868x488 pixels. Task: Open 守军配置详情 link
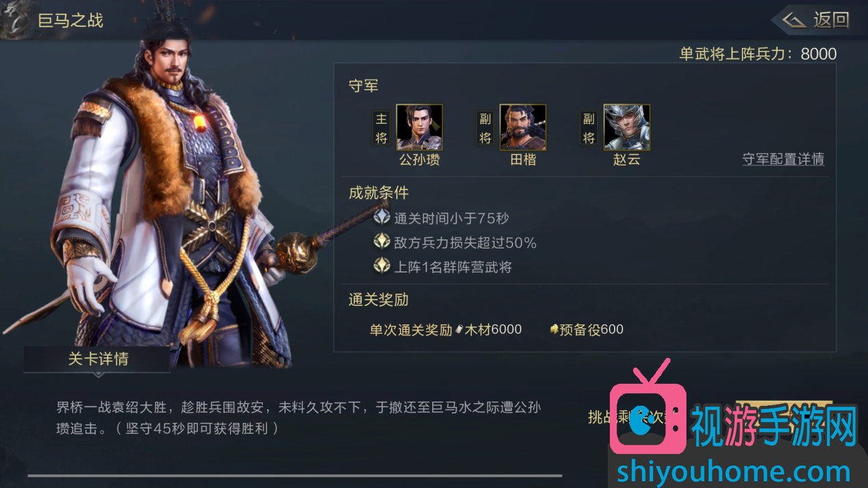pos(783,159)
